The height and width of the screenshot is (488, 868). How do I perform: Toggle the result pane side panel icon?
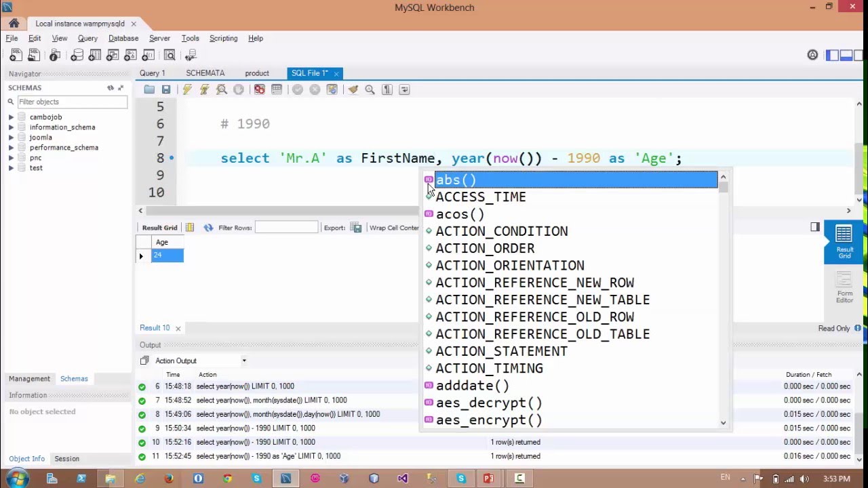(815, 227)
